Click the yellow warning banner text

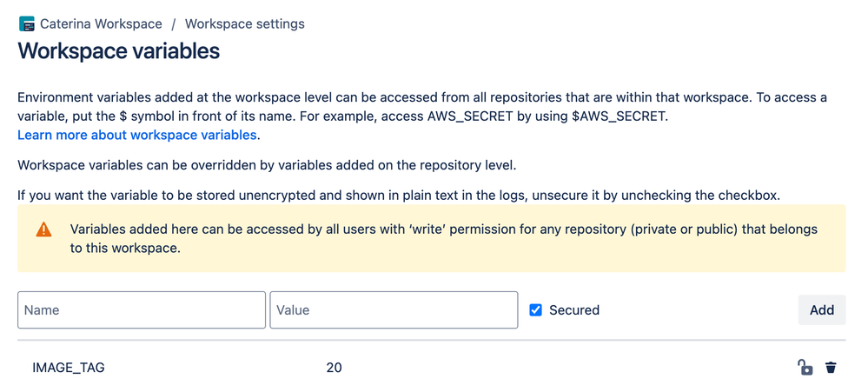point(443,239)
